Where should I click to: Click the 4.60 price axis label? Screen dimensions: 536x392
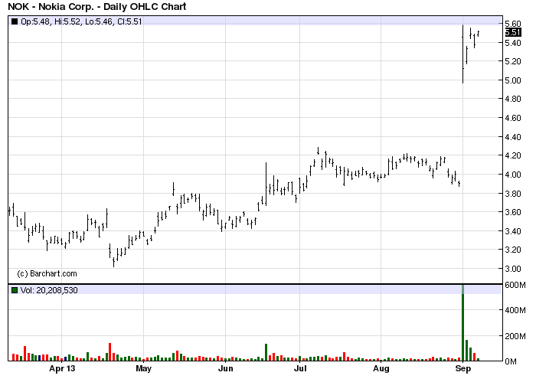513,118
